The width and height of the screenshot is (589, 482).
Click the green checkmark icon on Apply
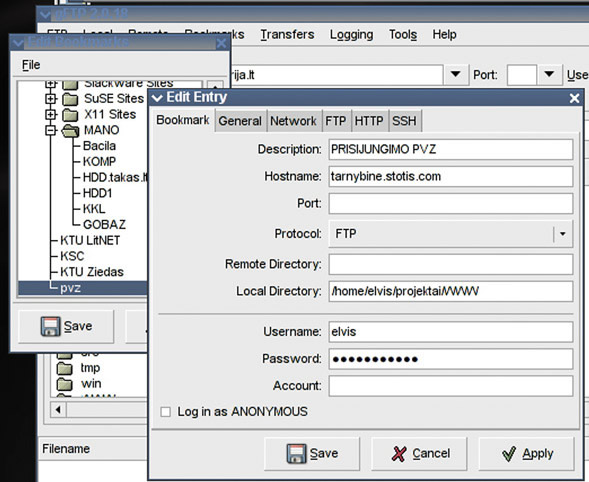[x=509, y=453]
